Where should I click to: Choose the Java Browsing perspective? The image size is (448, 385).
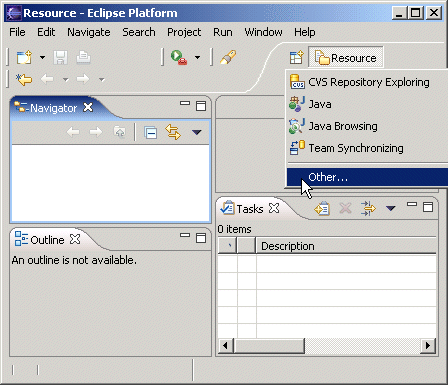pos(367,126)
